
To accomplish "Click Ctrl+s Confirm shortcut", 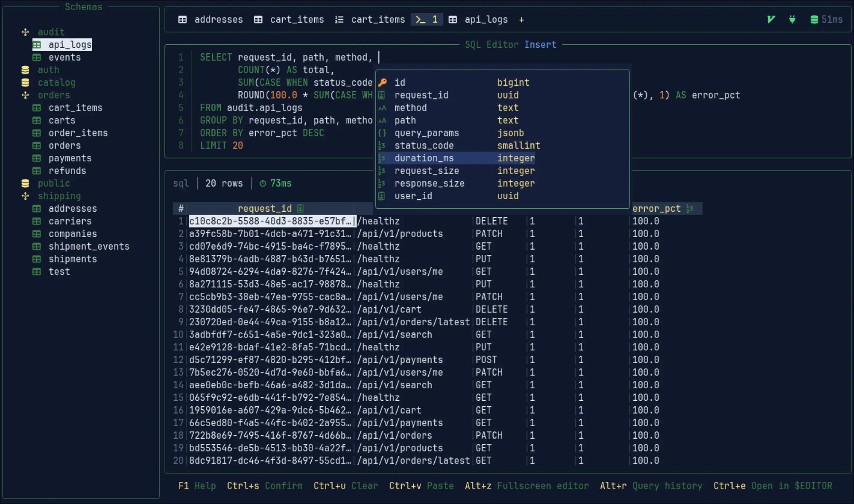I will pos(265,486).
